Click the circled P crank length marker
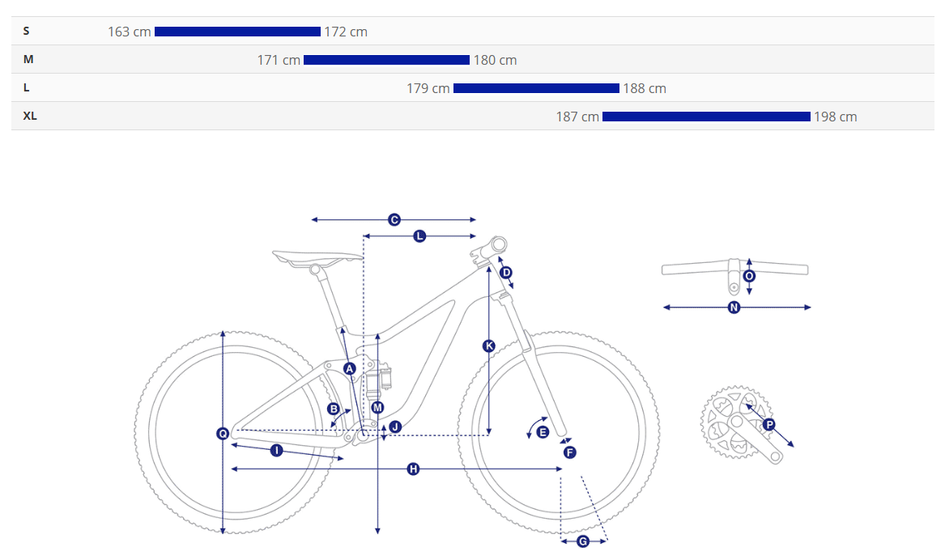 coord(769,425)
